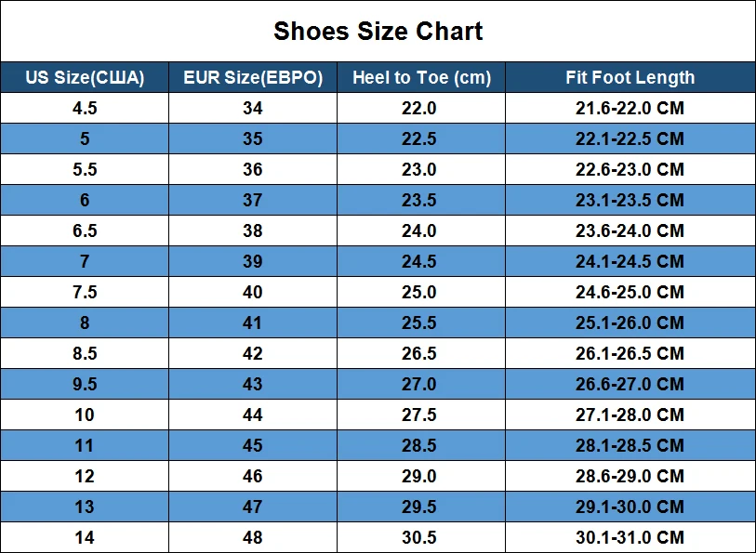
Task: Click fit length 28.1-28.5 CM cell
Action: (x=630, y=445)
